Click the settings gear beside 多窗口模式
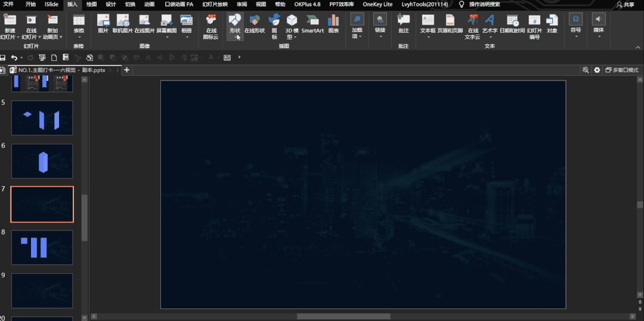 tap(597, 70)
